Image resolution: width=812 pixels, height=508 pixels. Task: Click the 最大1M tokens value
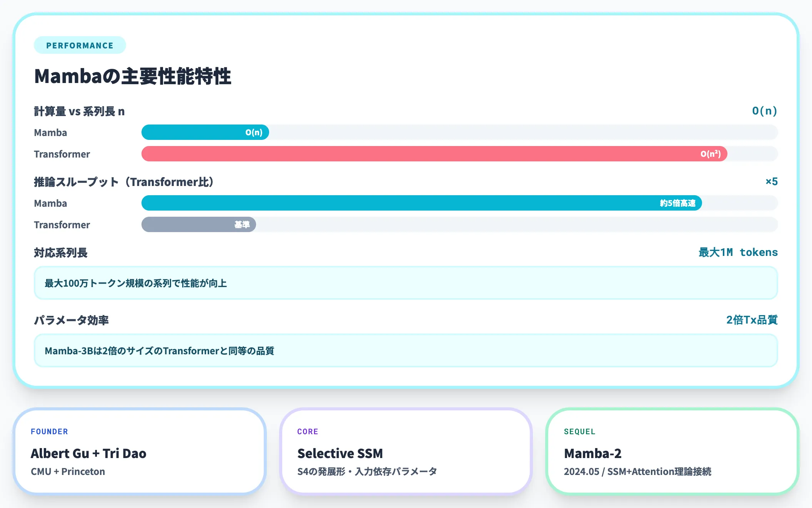click(x=738, y=252)
